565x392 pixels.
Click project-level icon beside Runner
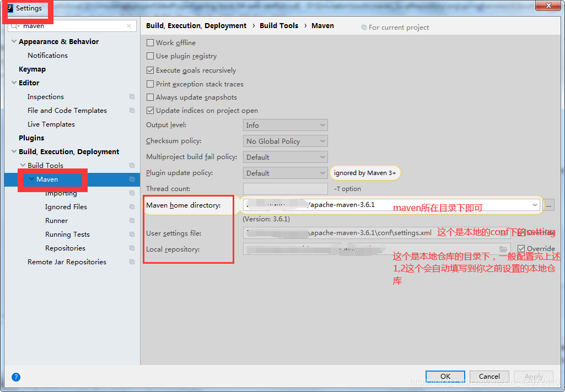132,221
